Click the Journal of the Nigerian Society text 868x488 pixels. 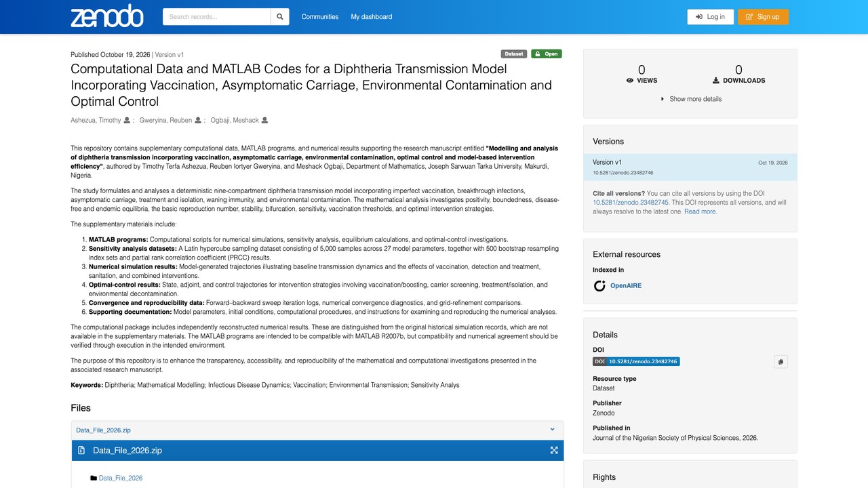pos(675,438)
